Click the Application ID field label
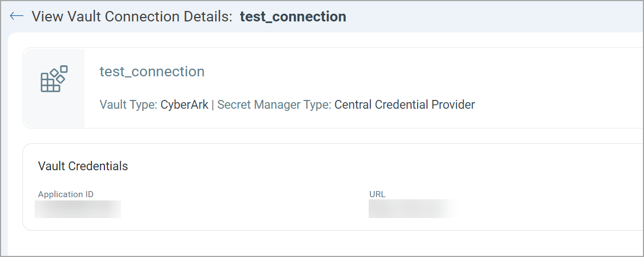The height and width of the screenshot is (257, 644). (65, 194)
